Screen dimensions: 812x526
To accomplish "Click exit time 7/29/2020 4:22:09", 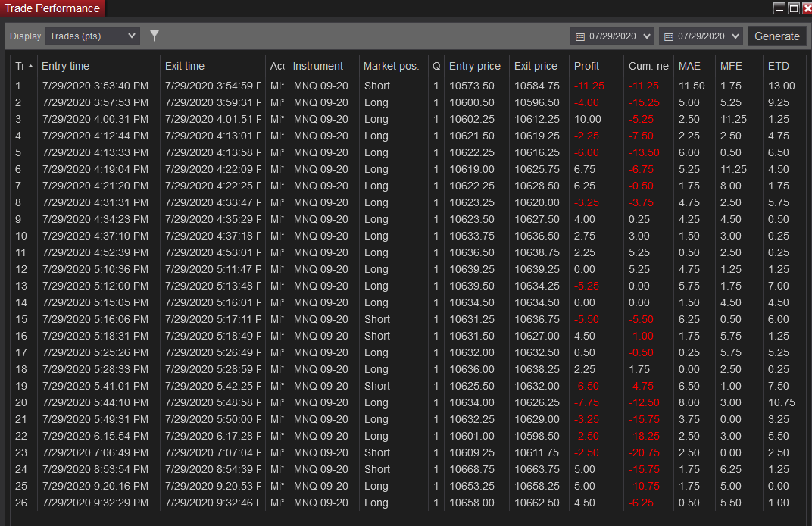I will [214, 169].
